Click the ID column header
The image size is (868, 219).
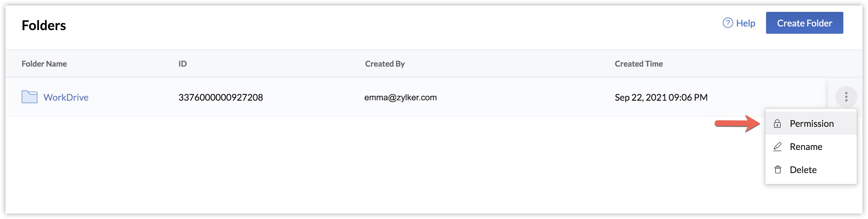tap(182, 64)
